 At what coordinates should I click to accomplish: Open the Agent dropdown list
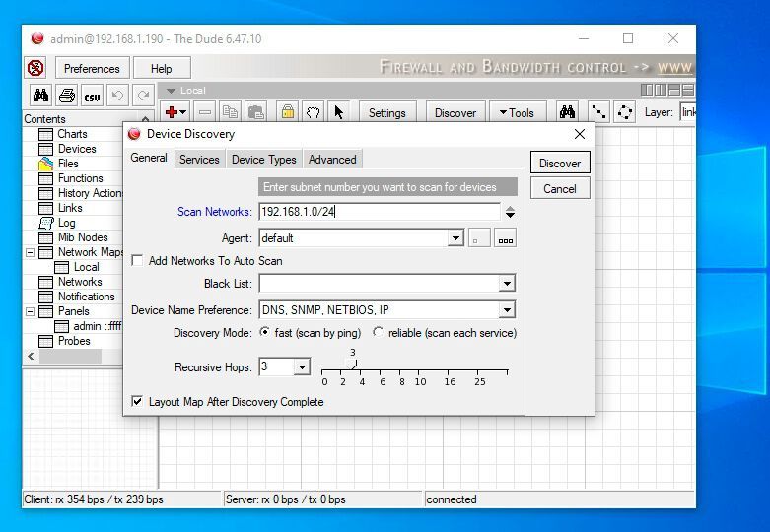pyautogui.click(x=455, y=238)
